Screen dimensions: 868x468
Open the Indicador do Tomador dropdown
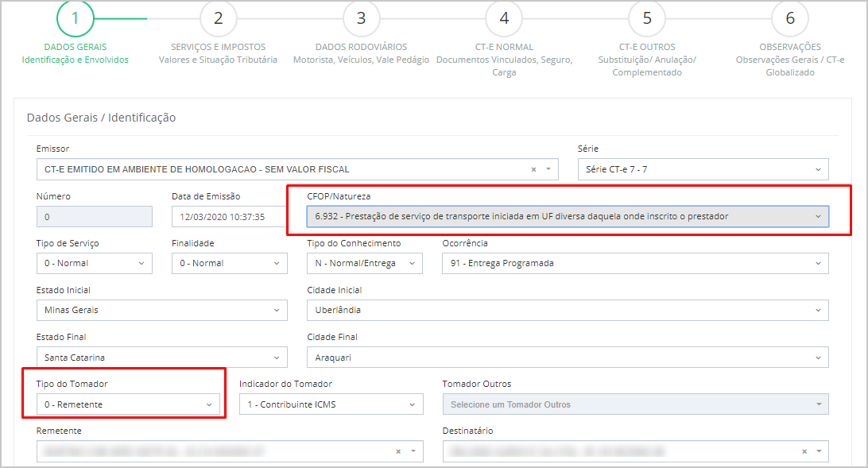tap(331, 404)
